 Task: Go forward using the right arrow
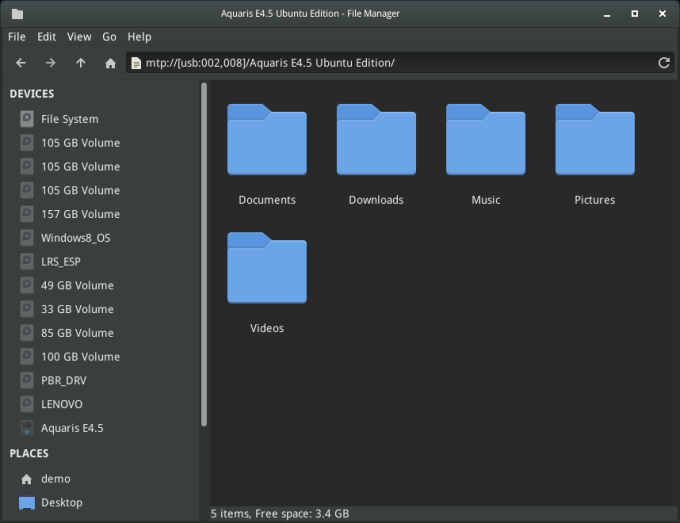[50, 63]
